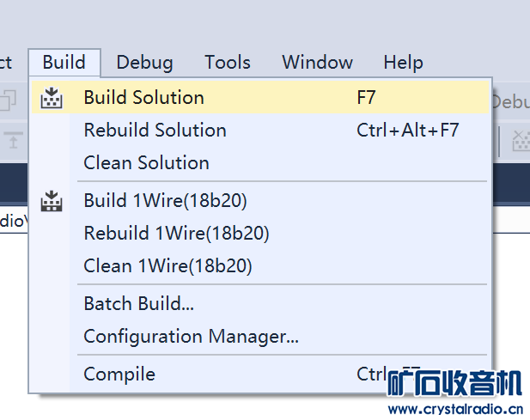This screenshot has width=530, height=420.
Task: Click the Build Solution icon
Action: [x=52, y=98]
